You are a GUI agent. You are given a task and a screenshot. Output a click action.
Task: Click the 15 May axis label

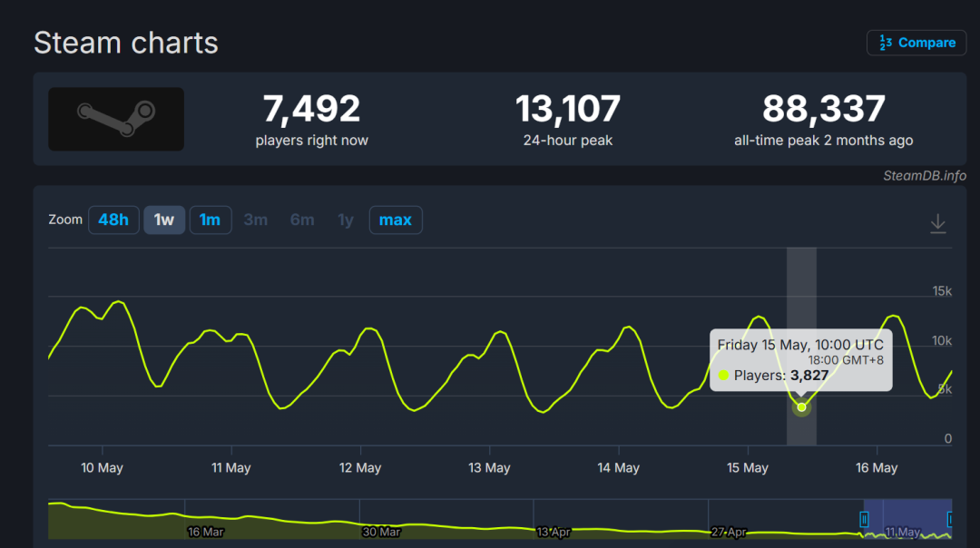pos(748,467)
